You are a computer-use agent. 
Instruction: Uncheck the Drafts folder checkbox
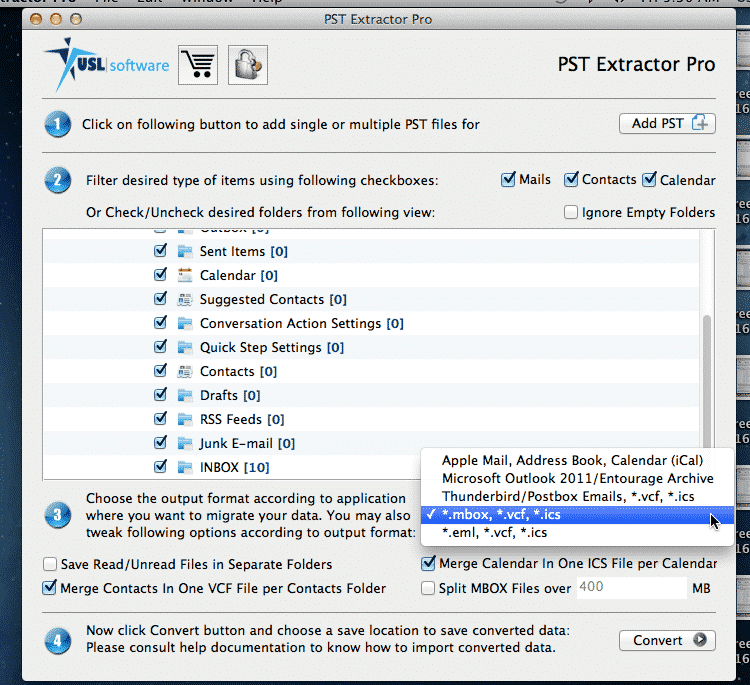tap(161, 395)
